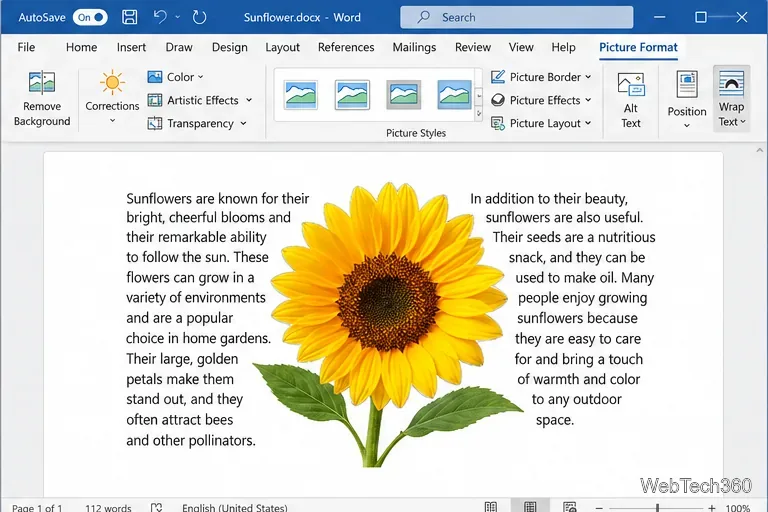This screenshot has width=768, height=512.
Task: Expand the Corrections dropdown chevron
Action: point(112,121)
